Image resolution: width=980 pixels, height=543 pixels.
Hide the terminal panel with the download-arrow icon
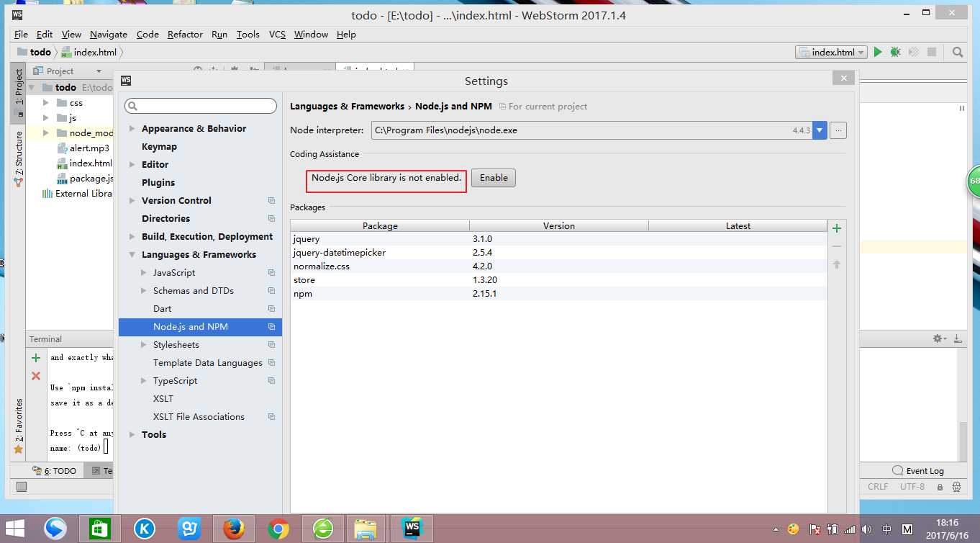point(957,338)
